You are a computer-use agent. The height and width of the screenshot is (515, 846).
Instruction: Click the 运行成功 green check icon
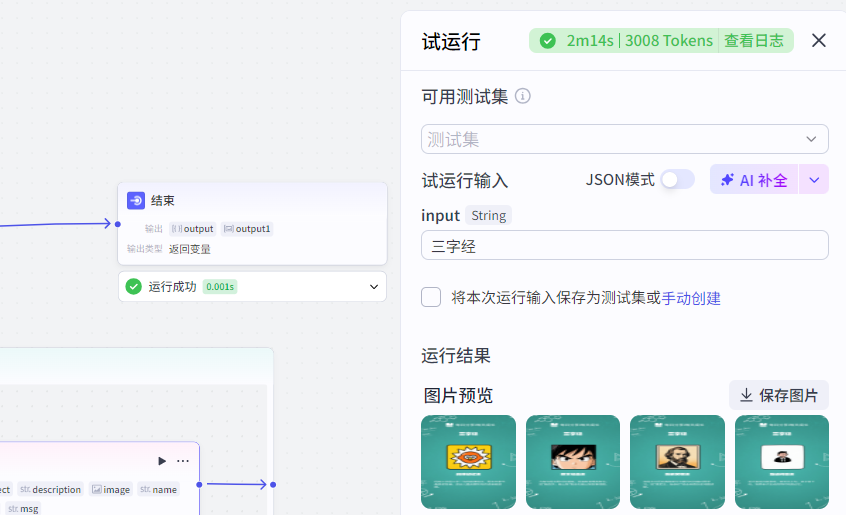133,287
